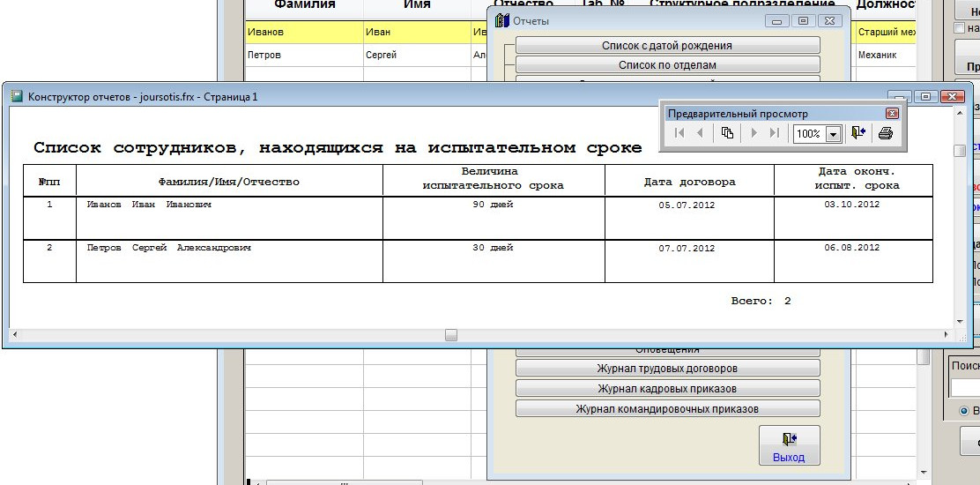
Task: Click contract date 05.07.2012
Action: tap(687, 205)
